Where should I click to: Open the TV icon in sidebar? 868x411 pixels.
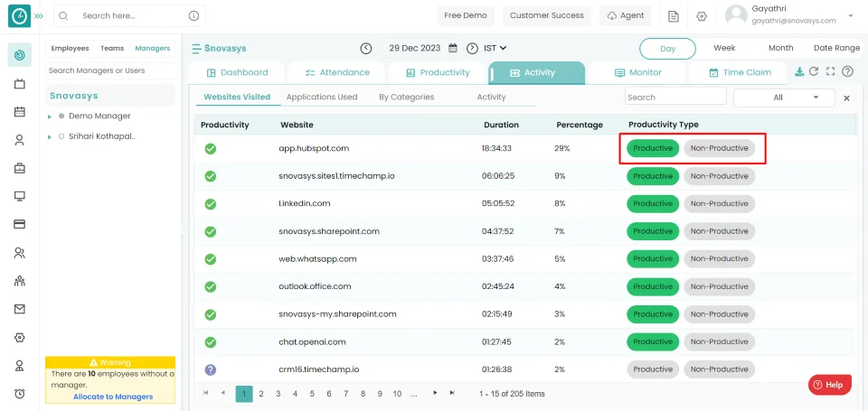19,83
